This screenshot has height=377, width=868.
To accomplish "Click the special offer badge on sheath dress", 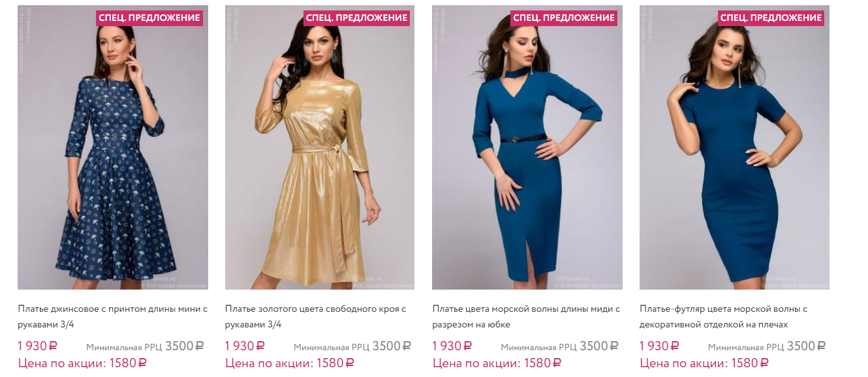I will click(771, 18).
